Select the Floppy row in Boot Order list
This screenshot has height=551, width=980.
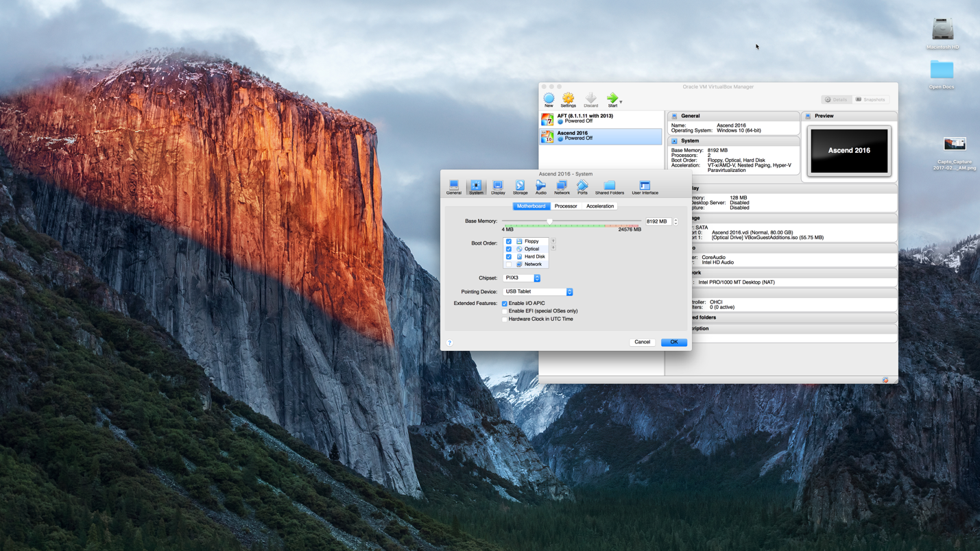pyautogui.click(x=526, y=241)
